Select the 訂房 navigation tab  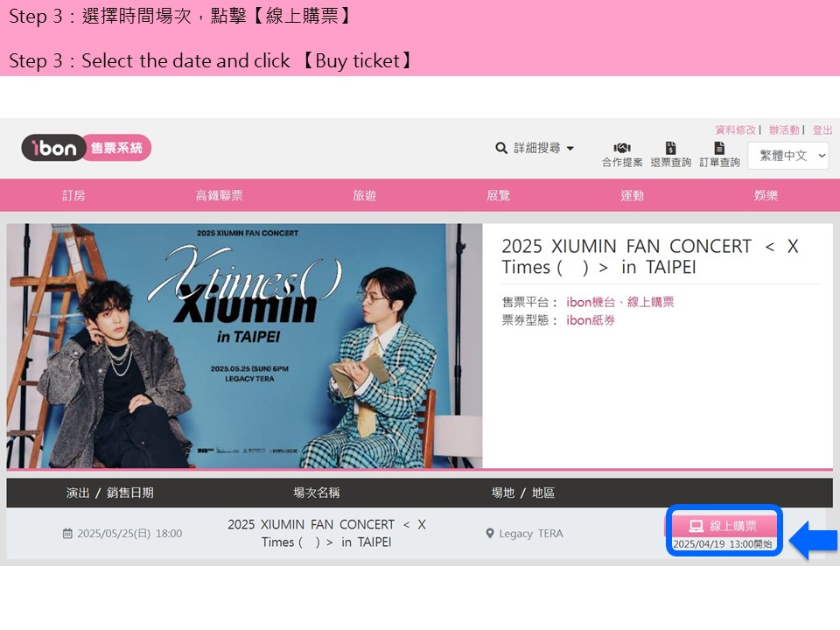73,195
